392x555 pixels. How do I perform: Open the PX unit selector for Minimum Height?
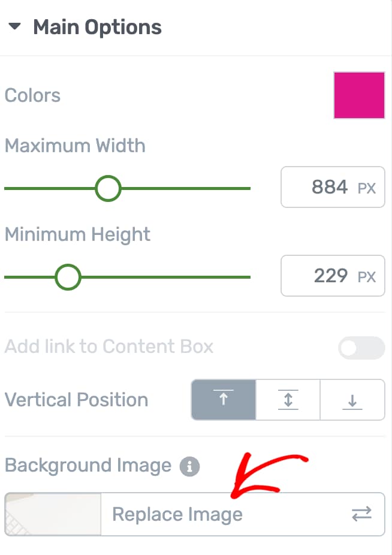pyautogui.click(x=367, y=276)
